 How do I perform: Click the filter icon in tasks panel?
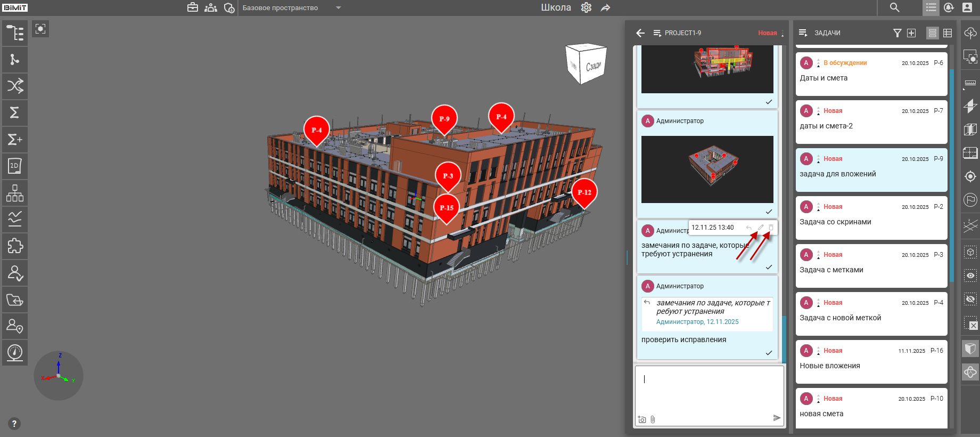pyautogui.click(x=897, y=33)
